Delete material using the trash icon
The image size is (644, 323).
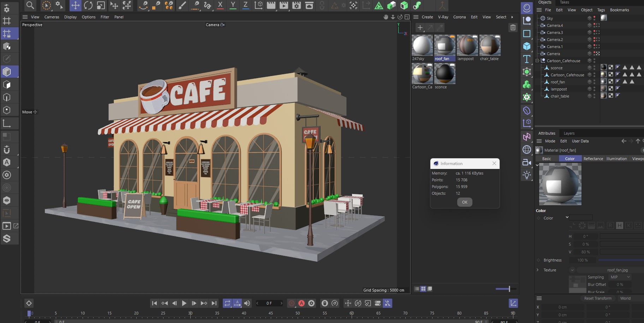pyautogui.click(x=513, y=28)
